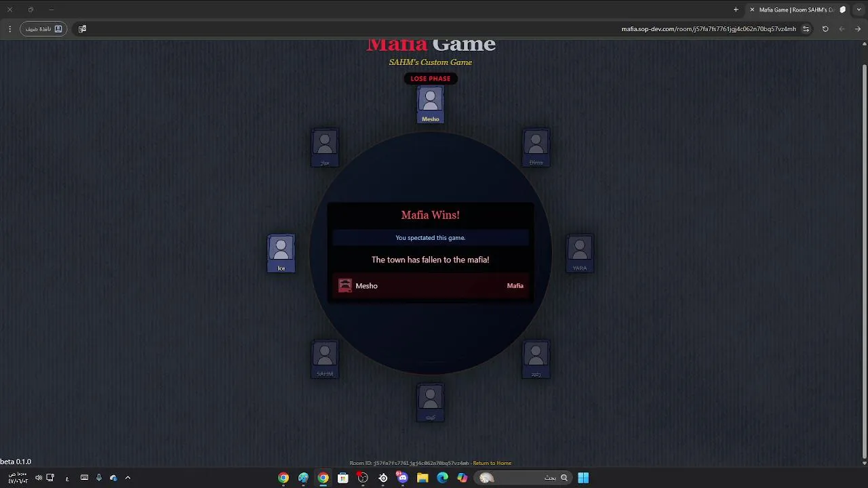Click "The town has fallen to the mafia!" text

[431, 260]
